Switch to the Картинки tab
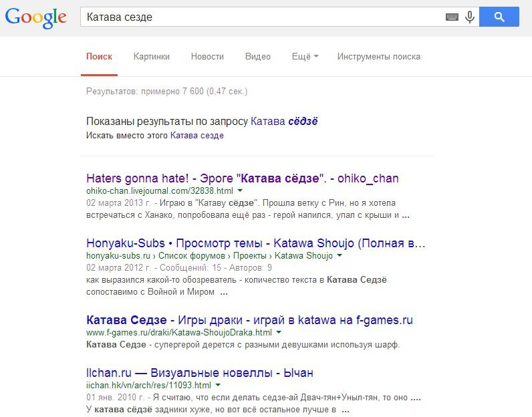This screenshot has height=417, width=532. coord(151,56)
